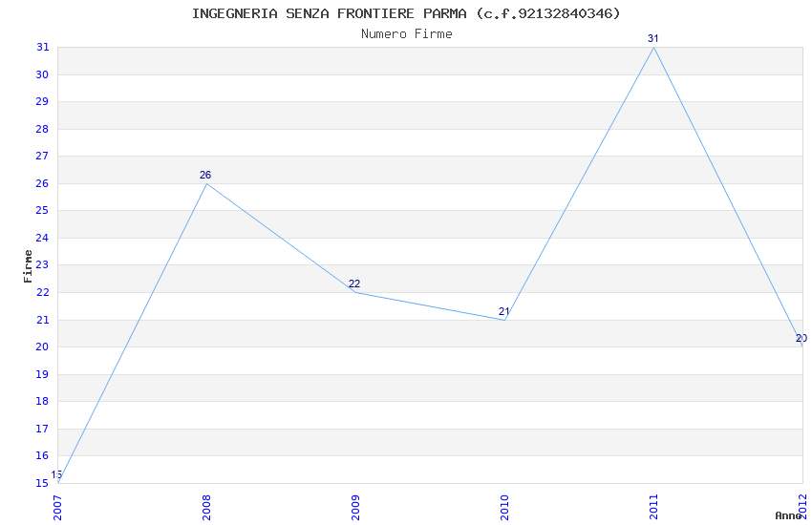Select data label 20 at year 2012
The width and height of the screenshot is (812, 525).
pyautogui.click(x=801, y=338)
